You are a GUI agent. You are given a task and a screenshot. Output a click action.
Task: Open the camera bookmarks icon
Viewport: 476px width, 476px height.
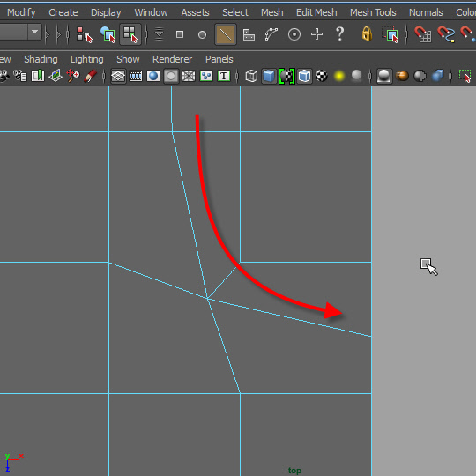coord(38,76)
